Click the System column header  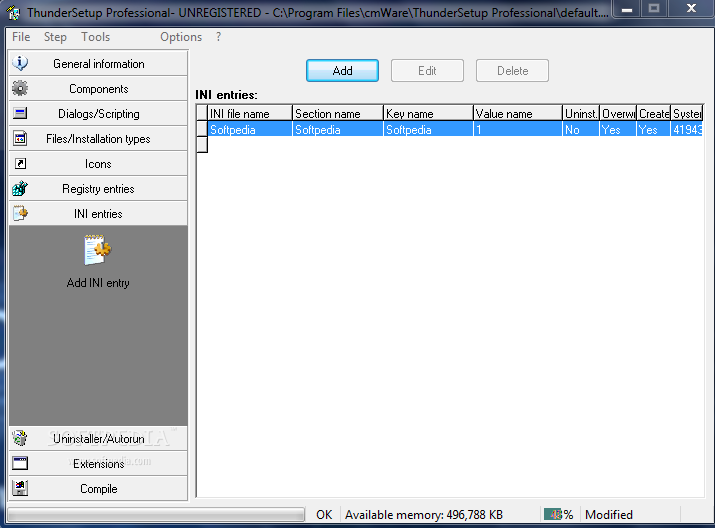[687, 113]
